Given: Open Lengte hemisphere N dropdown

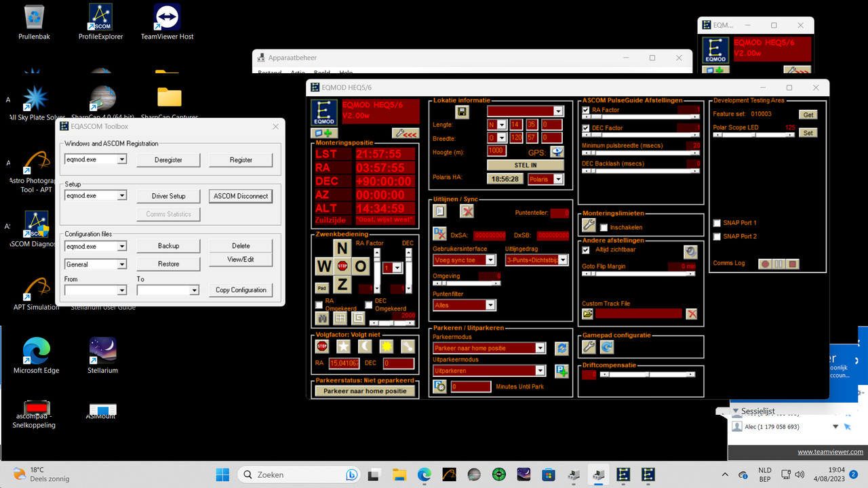Looking at the screenshot, I should [x=502, y=125].
